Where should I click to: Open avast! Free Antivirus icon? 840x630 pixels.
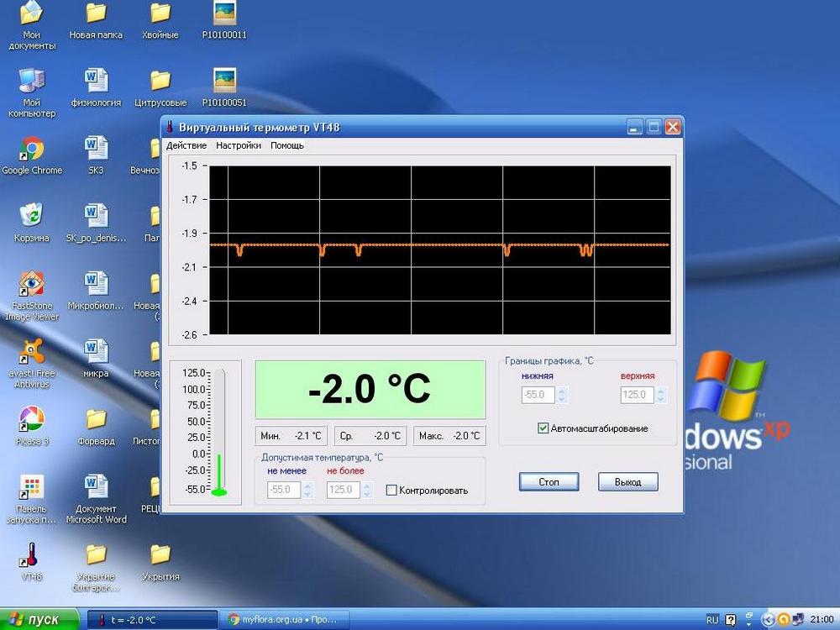[x=32, y=351]
